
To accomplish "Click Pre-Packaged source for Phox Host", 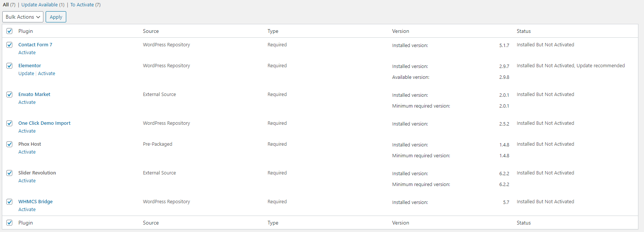I will click(x=158, y=144).
